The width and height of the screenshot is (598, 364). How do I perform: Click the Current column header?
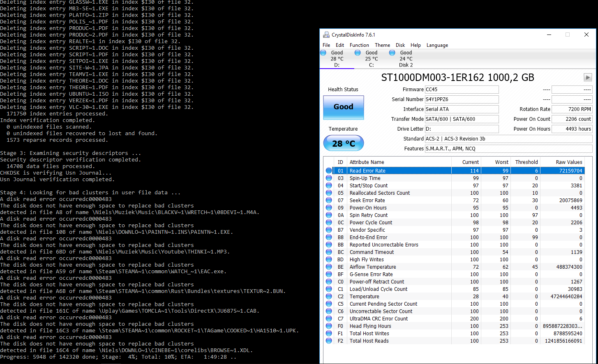coord(466,162)
